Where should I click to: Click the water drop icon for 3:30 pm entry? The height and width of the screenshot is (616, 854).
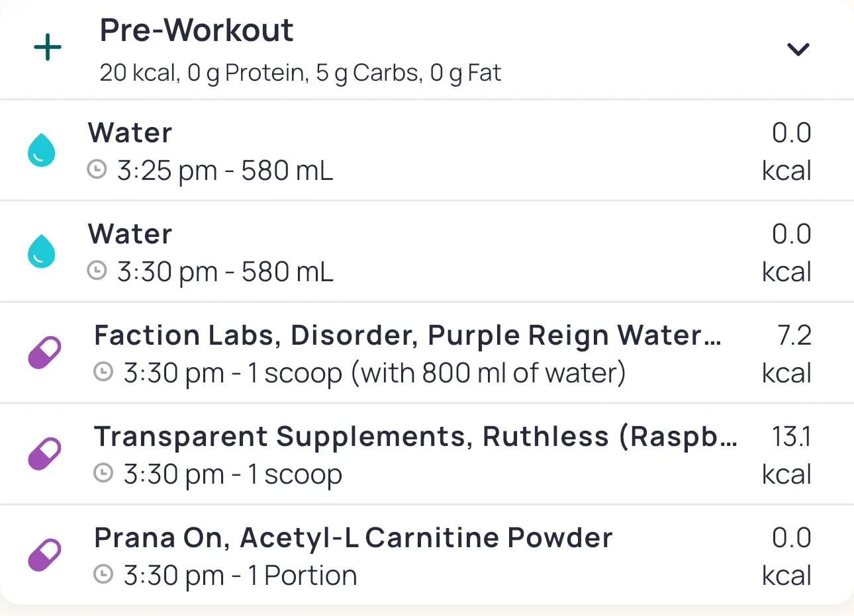pyautogui.click(x=41, y=251)
